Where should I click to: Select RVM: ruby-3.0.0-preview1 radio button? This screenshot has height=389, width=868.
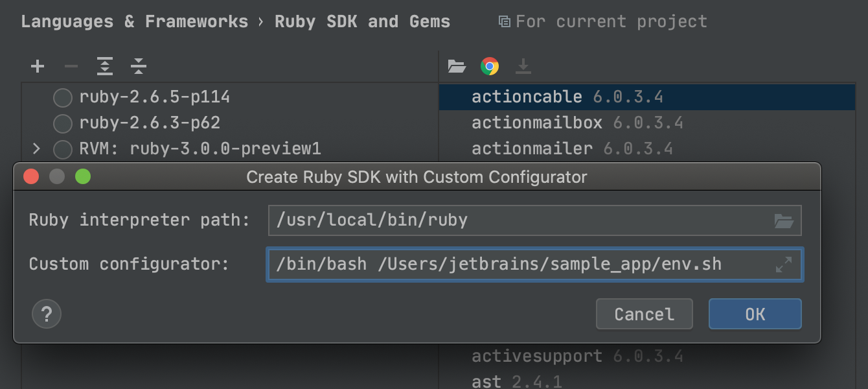click(63, 149)
